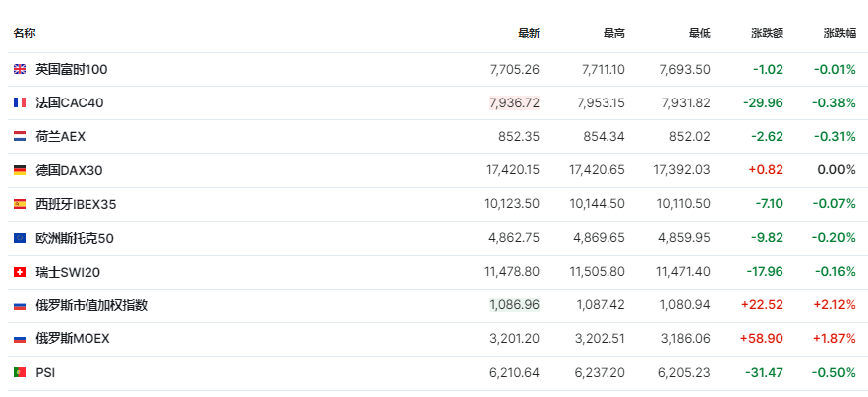This screenshot has width=868, height=397.
Task: Click percent change -0.07% for 西班牙IBEX35
Action: tap(834, 204)
